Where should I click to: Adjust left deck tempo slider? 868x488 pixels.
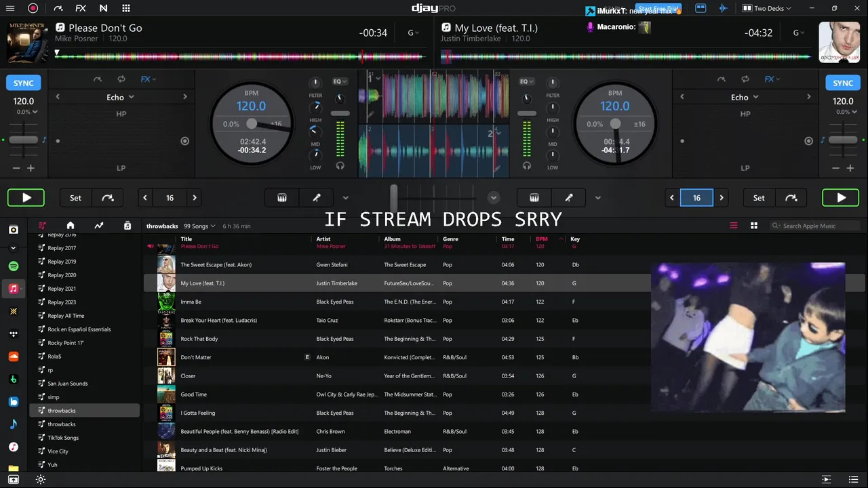24,140
